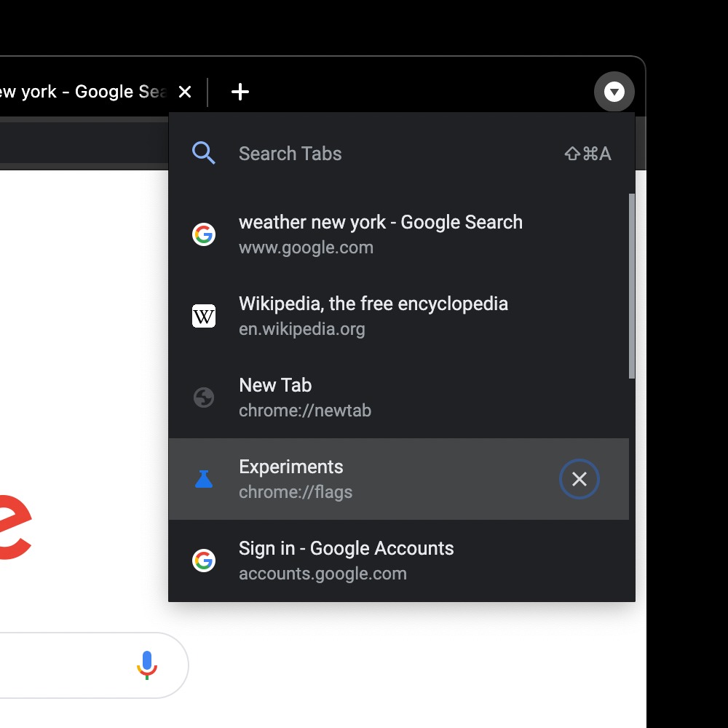Click the tab list scrollbar thumb
The height and width of the screenshot is (728, 728).
click(632, 285)
